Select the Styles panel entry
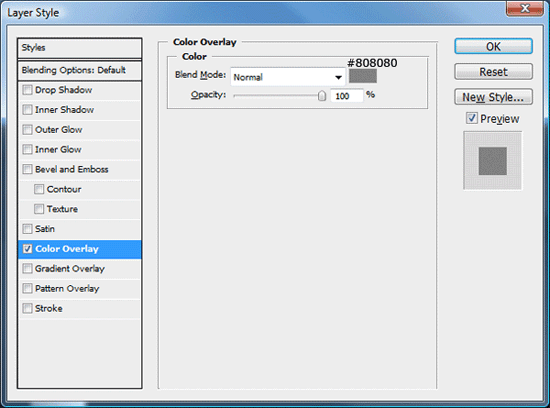Viewport: 550px width, 408px height. tap(80, 48)
